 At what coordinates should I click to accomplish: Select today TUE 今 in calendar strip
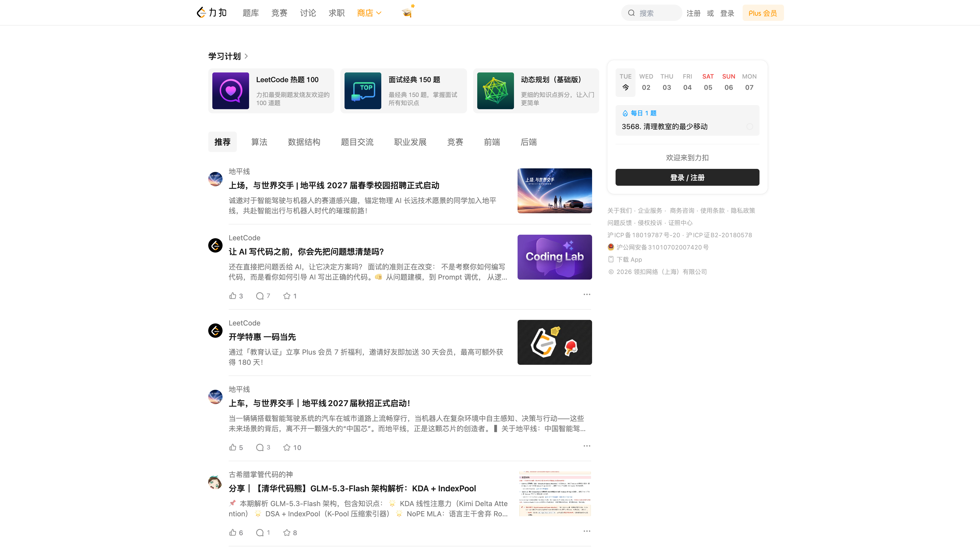626,82
